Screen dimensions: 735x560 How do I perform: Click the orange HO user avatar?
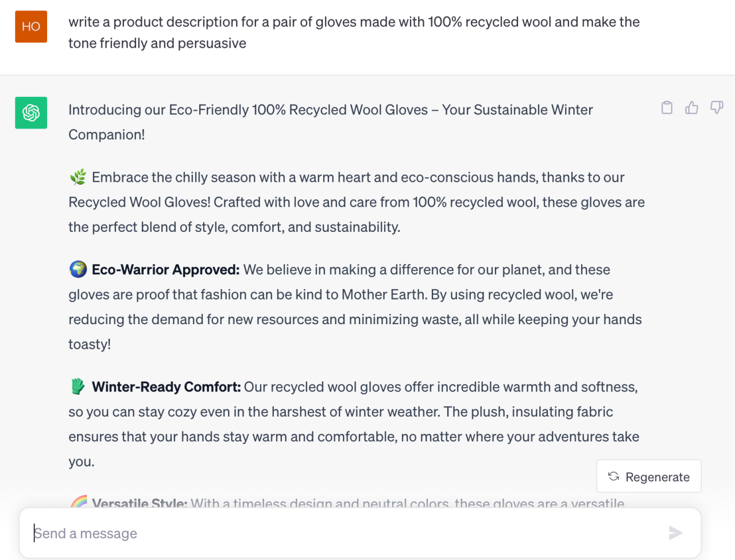pos(31,27)
